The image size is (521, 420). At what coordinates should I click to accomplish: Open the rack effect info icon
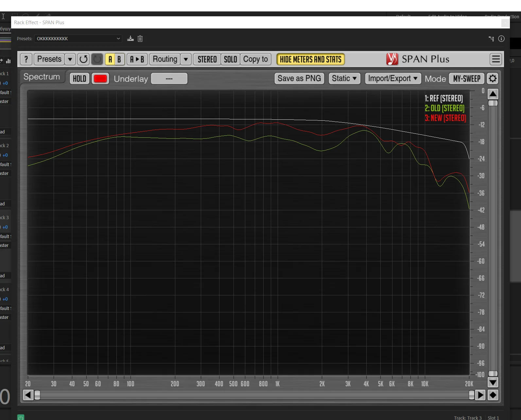click(x=501, y=39)
